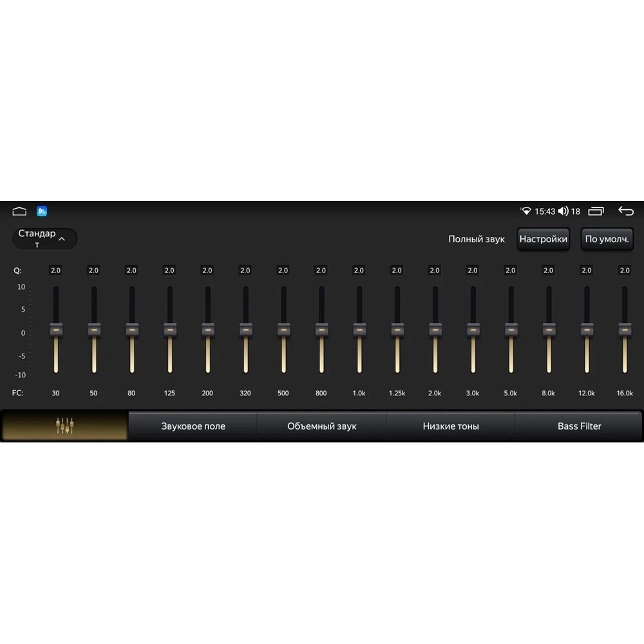Screen dimensions: 644x644
Task: Expand the Стандарт preset dropdown
Action: [45, 239]
